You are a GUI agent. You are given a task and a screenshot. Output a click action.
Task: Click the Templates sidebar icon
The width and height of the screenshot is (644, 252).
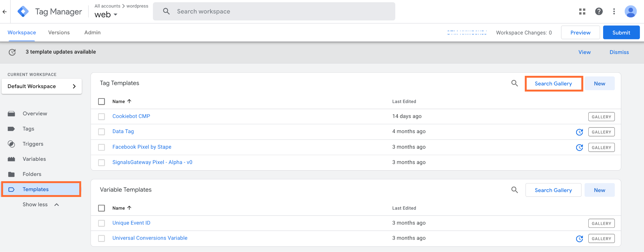pos(11,189)
